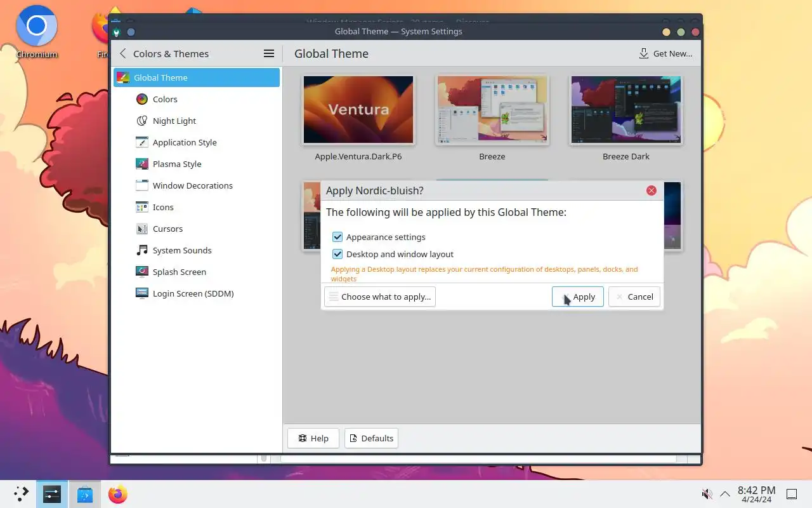
Task: Click the Defaults button
Action: tap(371, 438)
